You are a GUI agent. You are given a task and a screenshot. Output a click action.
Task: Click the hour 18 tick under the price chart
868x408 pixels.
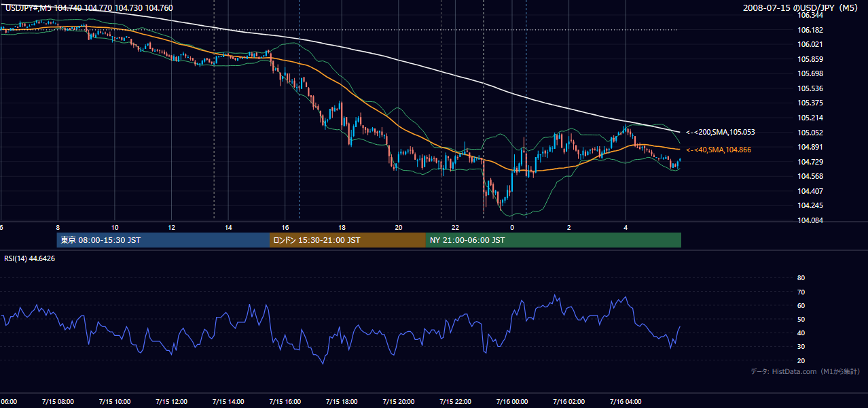coord(342,228)
